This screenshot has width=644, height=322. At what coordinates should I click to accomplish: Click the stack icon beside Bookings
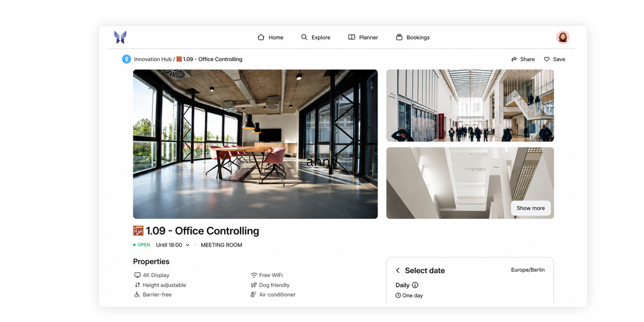tap(399, 37)
